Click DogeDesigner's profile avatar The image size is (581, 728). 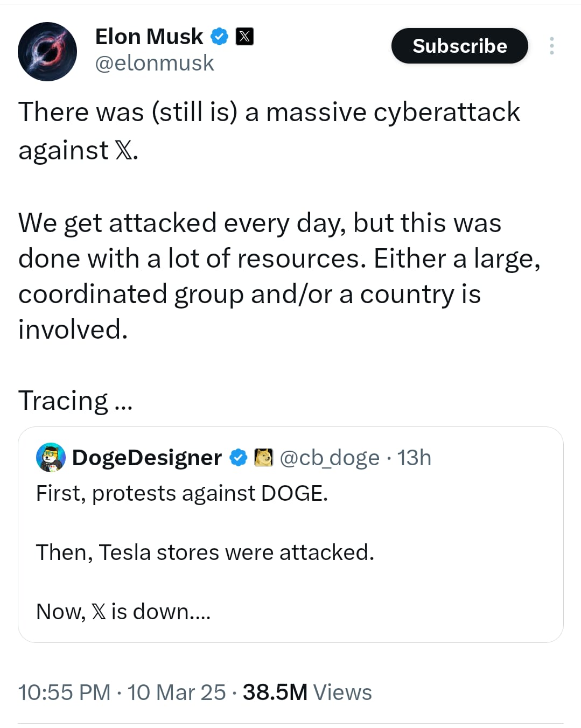click(x=51, y=458)
